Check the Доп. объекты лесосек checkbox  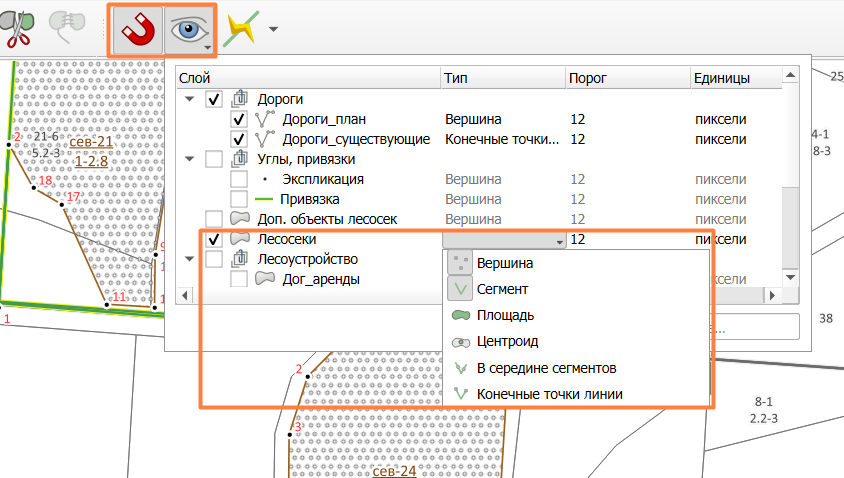coord(214,219)
